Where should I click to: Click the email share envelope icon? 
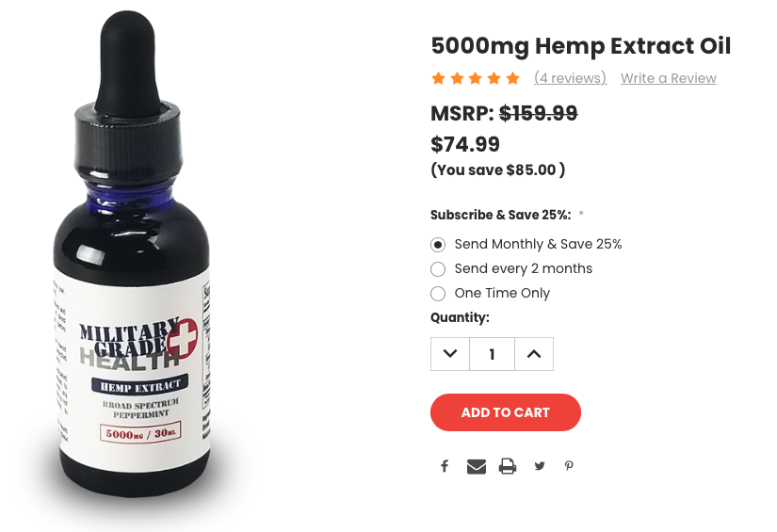tap(477, 466)
